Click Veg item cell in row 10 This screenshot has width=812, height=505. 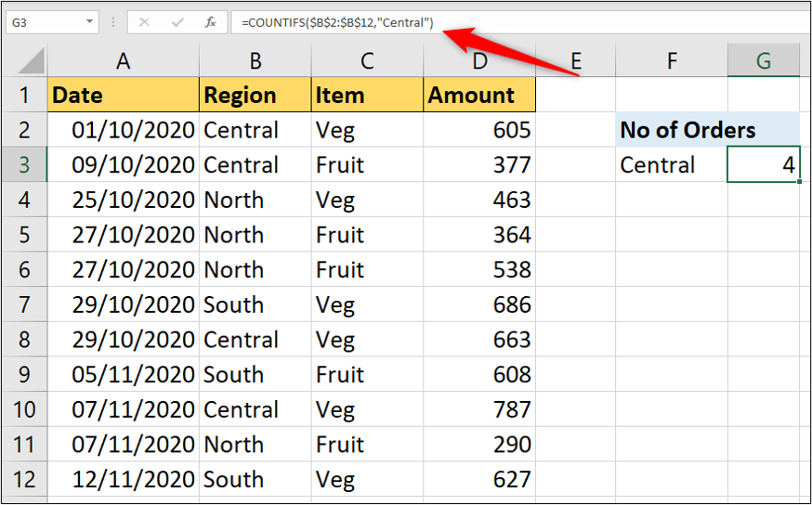point(367,409)
